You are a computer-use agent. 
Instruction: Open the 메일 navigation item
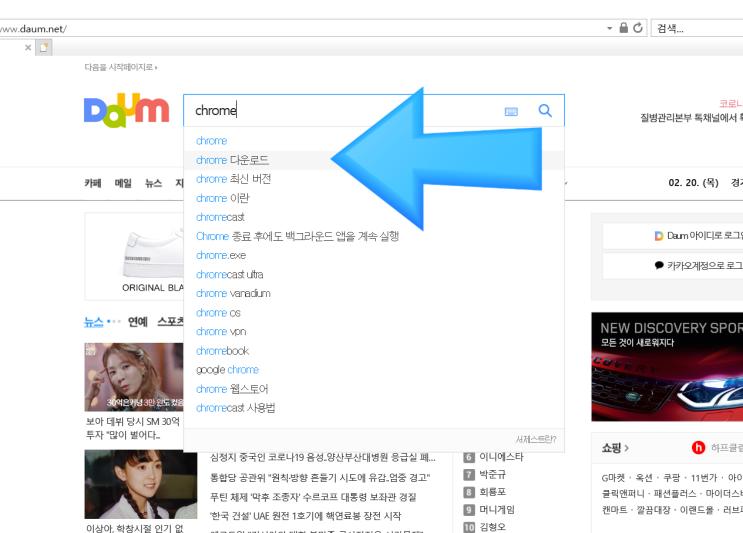(123, 183)
